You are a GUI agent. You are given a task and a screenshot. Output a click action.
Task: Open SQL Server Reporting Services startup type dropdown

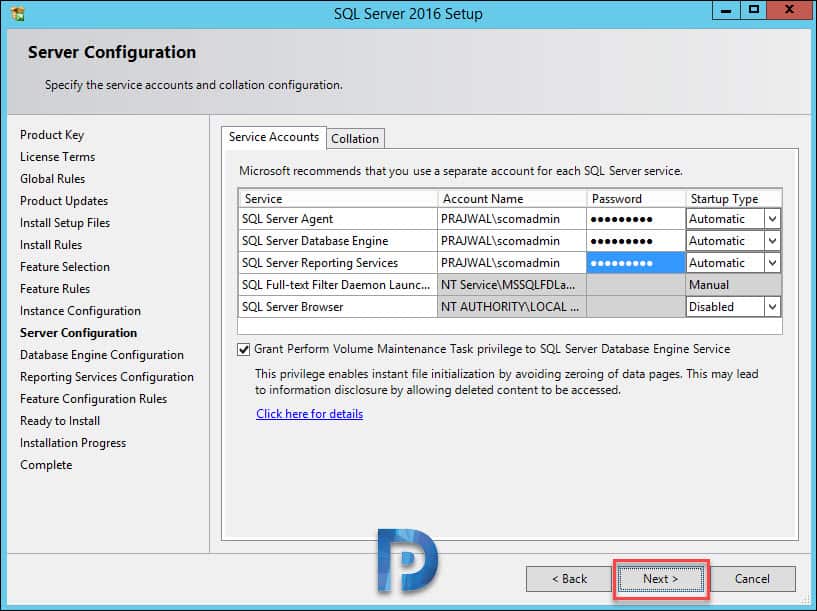[772, 263]
